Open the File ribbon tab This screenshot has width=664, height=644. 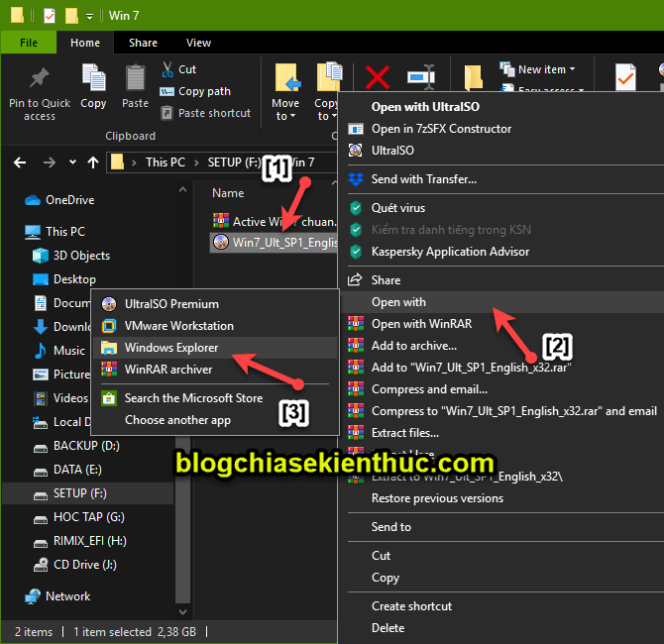pos(29,43)
